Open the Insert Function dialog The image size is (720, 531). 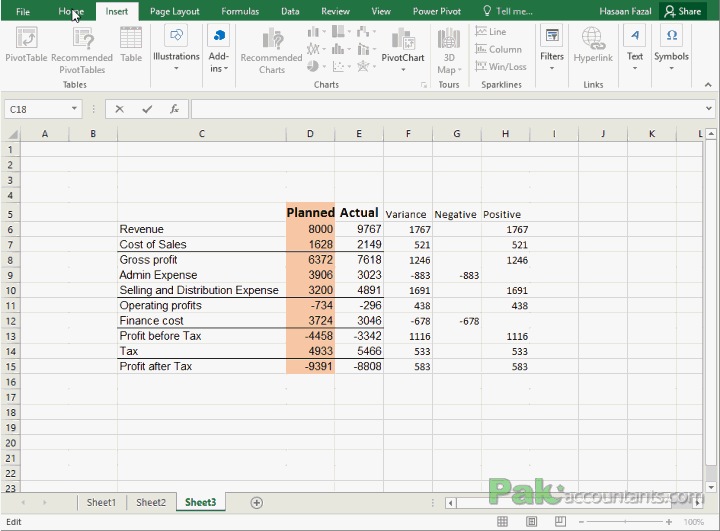click(x=174, y=109)
